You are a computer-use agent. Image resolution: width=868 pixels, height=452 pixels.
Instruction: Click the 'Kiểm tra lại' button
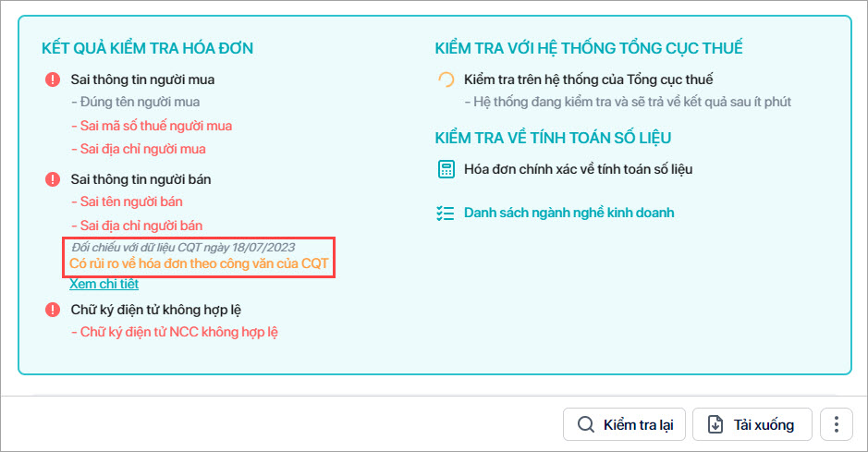(x=625, y=424)
